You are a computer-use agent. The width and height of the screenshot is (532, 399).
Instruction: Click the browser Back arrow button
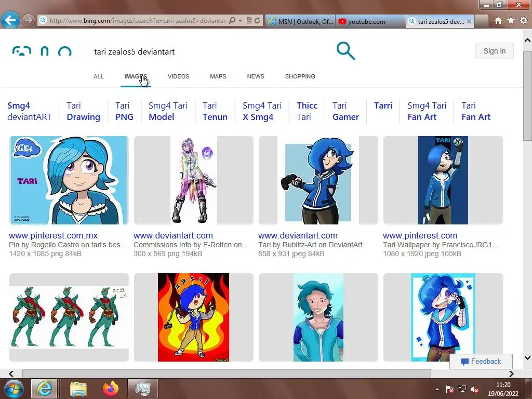coord(10,20)
